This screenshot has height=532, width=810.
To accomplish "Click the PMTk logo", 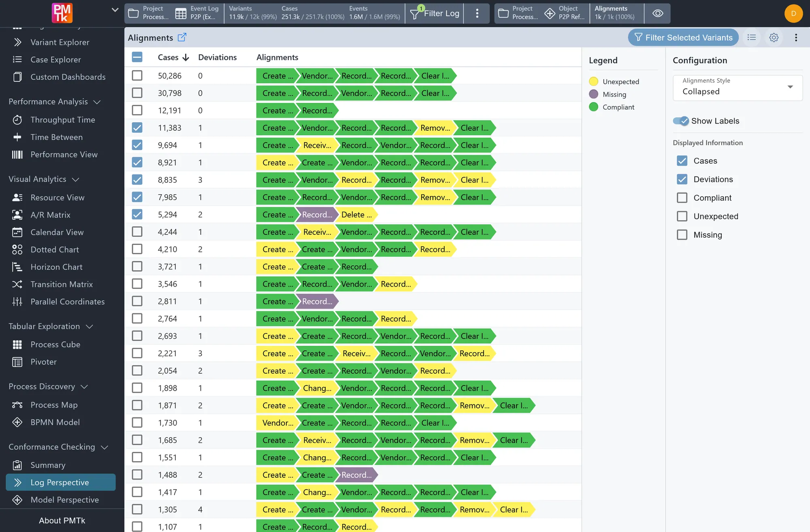I will tap(62, 13).
